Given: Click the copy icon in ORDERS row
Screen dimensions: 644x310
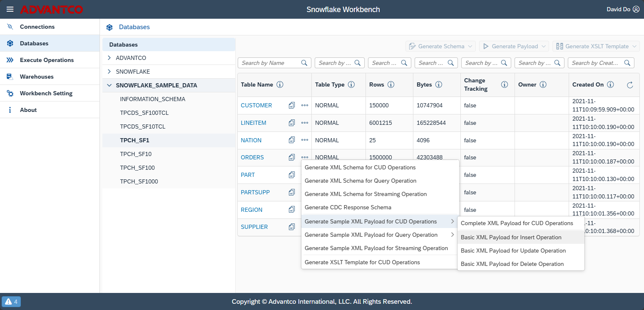Looking at the screenshot, I should (x=292, y=157).
